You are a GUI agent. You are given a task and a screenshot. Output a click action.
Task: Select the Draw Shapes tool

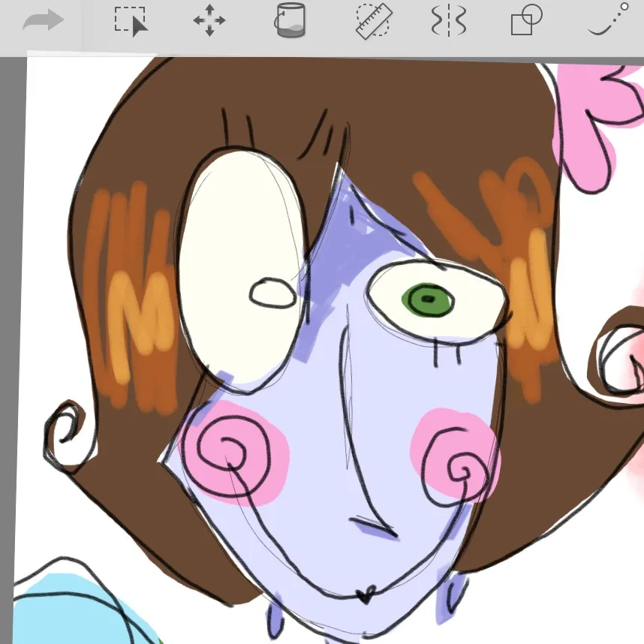click(526, 21)
